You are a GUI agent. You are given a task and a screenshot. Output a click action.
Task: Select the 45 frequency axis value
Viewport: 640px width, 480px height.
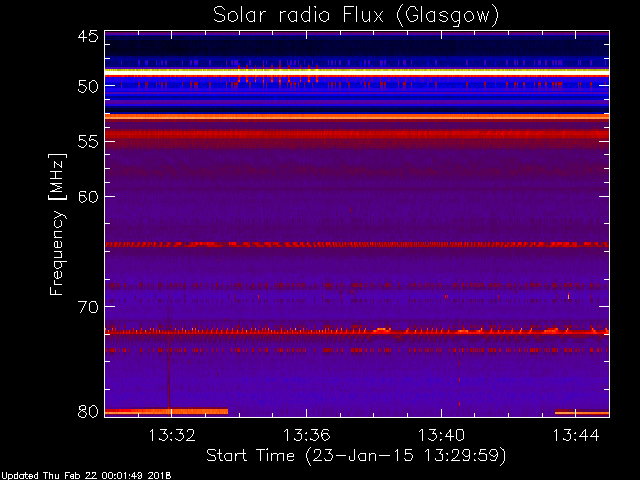pyautogui.click(x=88, y=36)
